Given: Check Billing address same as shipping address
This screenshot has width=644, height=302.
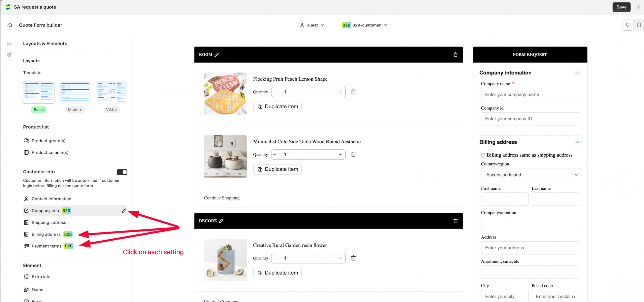Looking at the screenshot, I should click(x=483, y=155).
